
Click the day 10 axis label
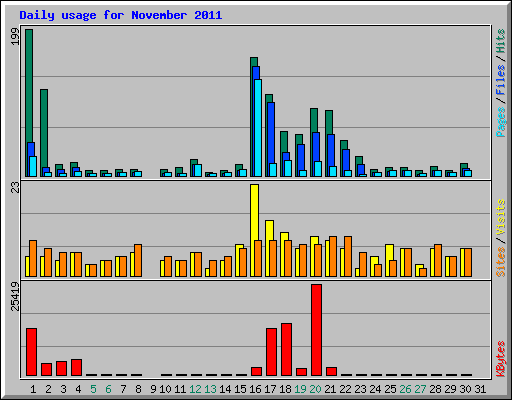165,389
